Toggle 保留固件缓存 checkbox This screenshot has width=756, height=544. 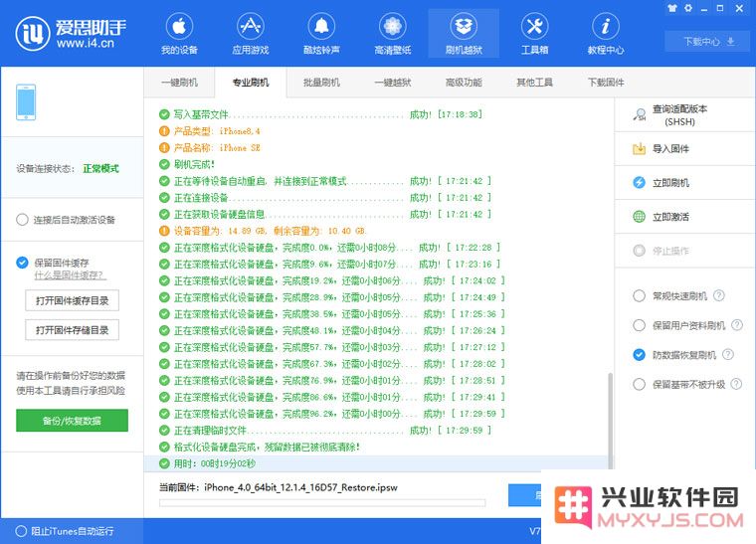click(22, 263)
